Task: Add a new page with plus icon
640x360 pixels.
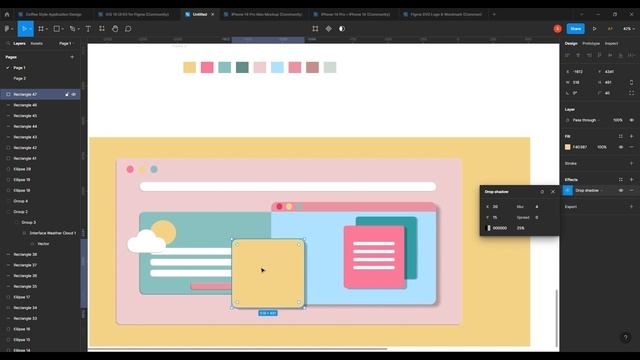Action: tap(72, 57)
